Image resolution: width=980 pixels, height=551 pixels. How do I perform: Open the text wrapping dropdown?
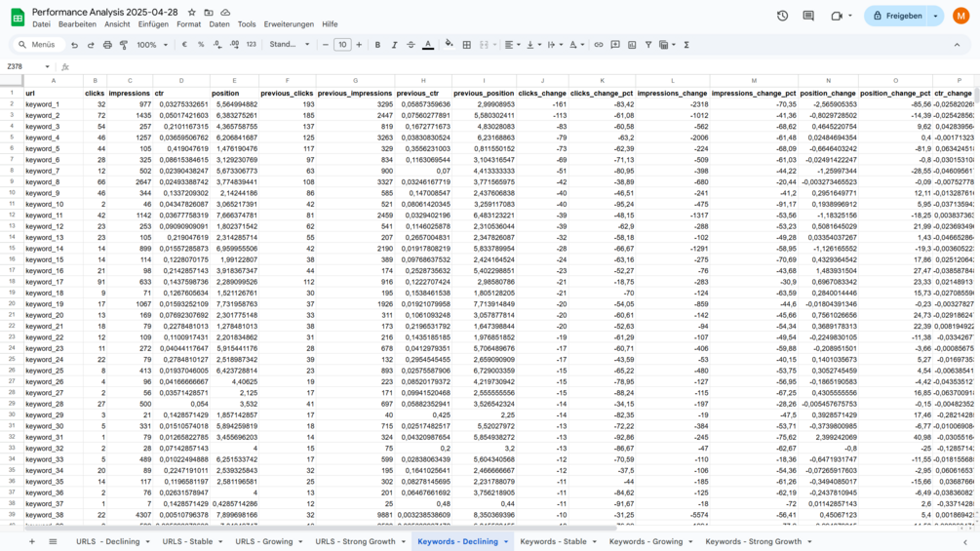point(555,45)
